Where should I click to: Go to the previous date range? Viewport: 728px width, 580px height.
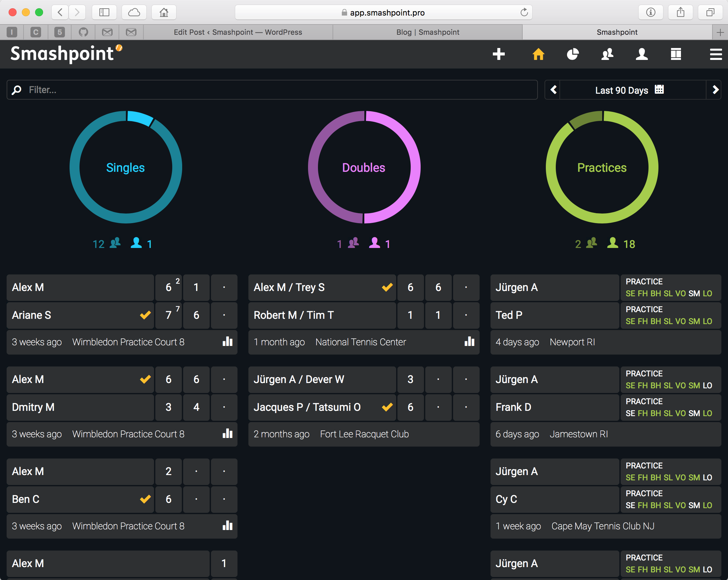[x=553, y=90]
